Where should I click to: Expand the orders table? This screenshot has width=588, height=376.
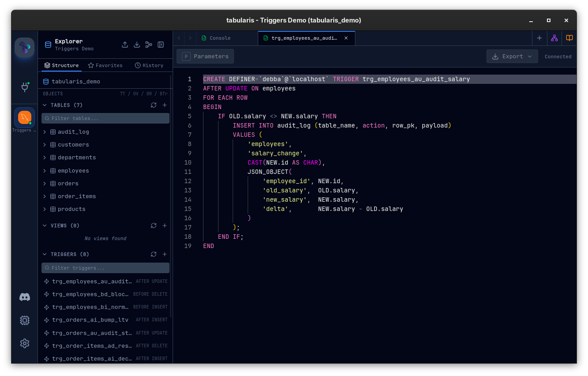click(x=45, y=184)
